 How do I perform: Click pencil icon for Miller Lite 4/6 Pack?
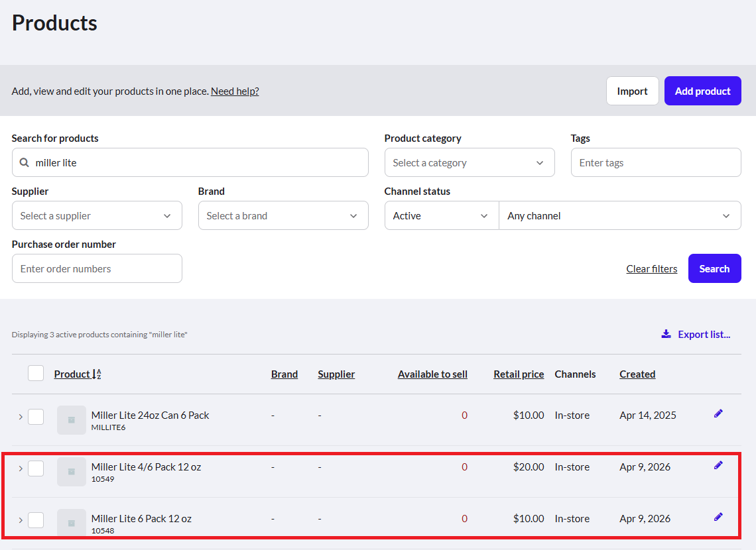click(x=718, y=465)
